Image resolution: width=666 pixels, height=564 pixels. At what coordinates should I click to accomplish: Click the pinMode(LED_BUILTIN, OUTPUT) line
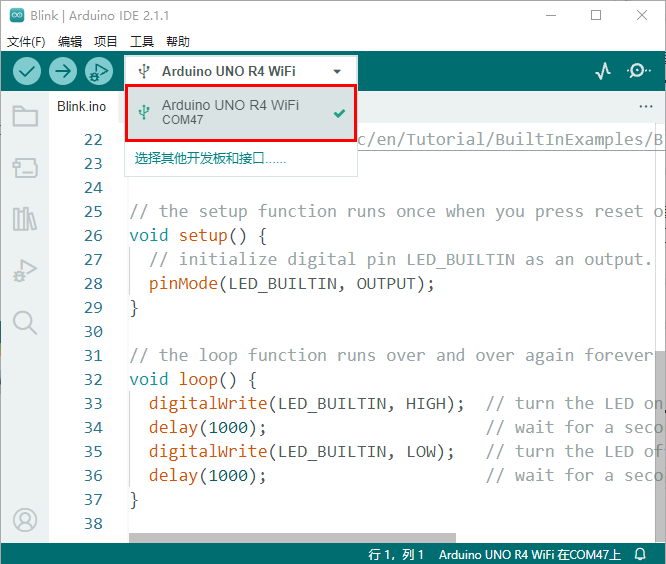pyautogui.click(x=291, y=284)
